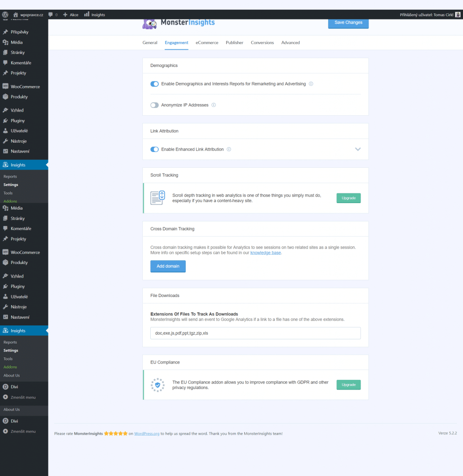Expand the Enhanced Link Attribution chevron
This screenshot has width=463, height=476.
[x=358, y=149]
